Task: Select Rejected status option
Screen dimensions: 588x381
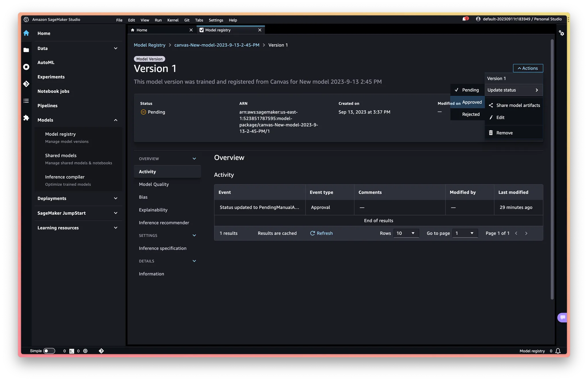Action: point(471,114)
